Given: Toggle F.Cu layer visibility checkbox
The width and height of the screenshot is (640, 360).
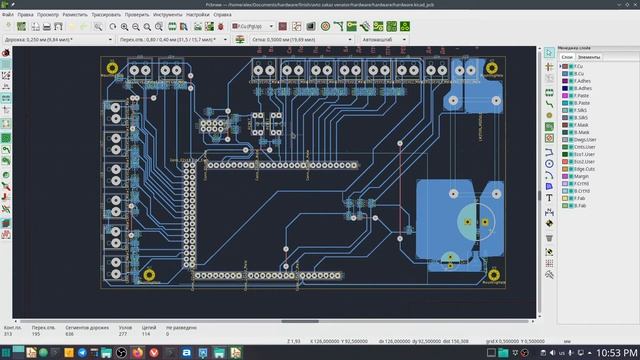Looking at the screenshot, I should tap(572, 66).
